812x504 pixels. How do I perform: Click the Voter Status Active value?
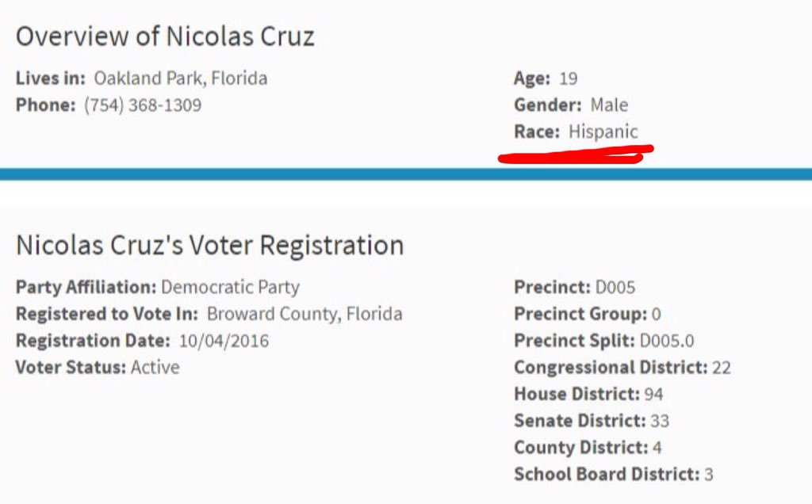(155, 367)
